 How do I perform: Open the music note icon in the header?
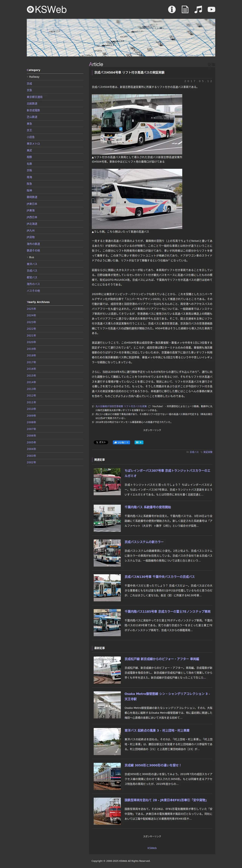coord(198,9)
